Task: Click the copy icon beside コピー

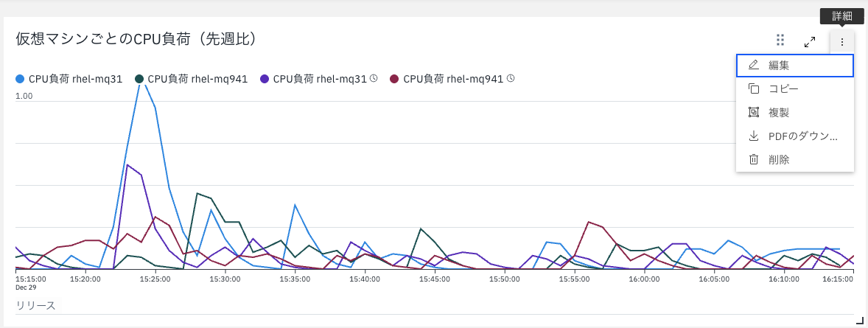Action: click(753, 88)
